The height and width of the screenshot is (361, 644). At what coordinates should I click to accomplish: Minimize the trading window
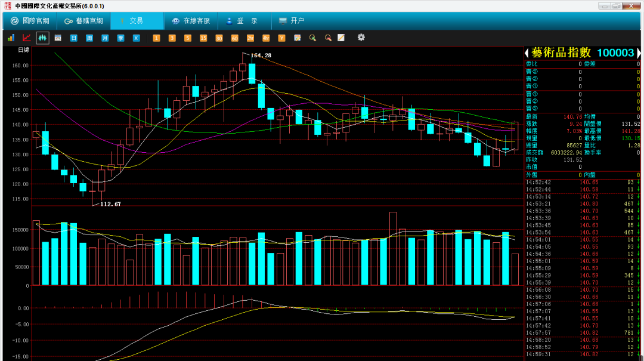[x=604, y=6]
